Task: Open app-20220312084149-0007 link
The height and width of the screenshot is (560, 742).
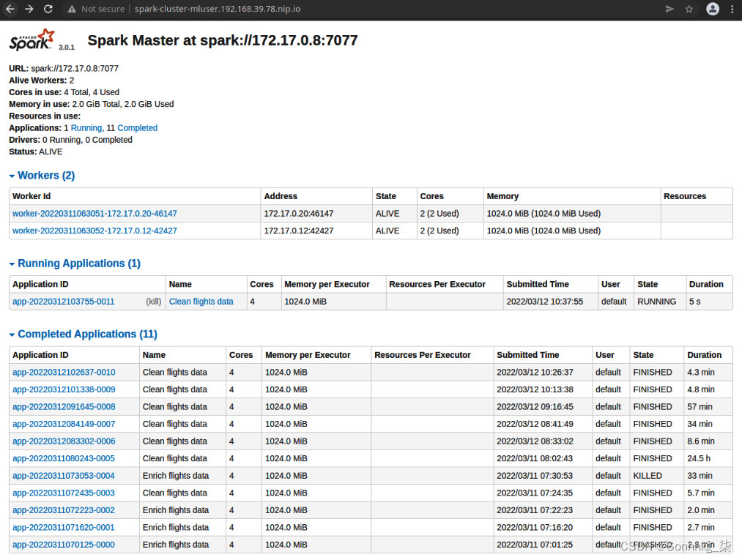Action: 64,424
